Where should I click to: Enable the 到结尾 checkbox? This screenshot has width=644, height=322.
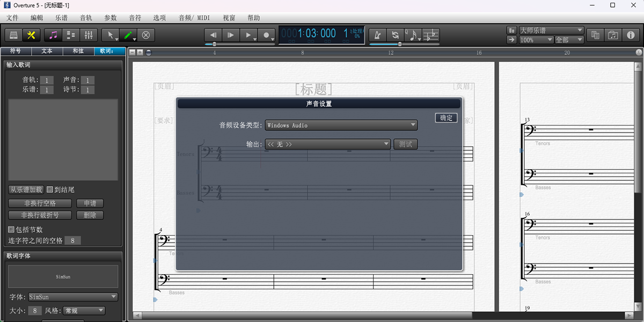[49, 189]
